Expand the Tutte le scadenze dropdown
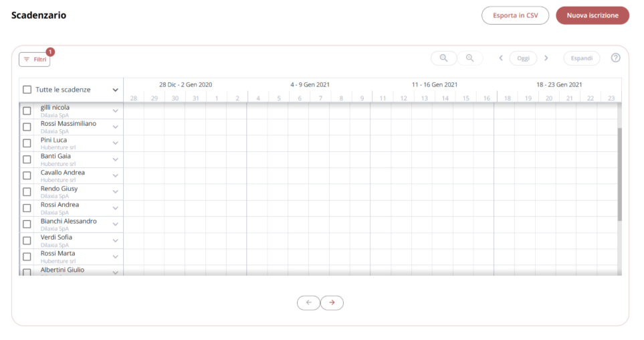Image resolution: width=644 pixels, height=340 pixels. click(116, 90)
